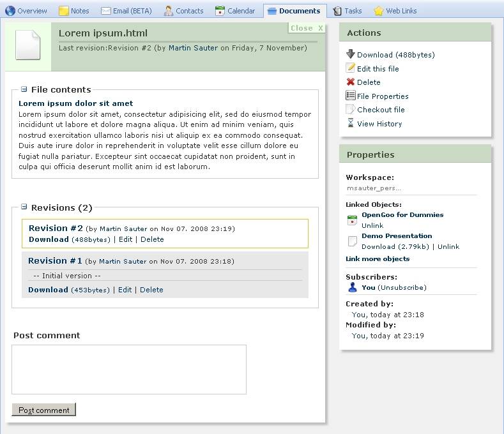Close the document view with Close X
The image size is (504, 434).
(x=307, y=28)
